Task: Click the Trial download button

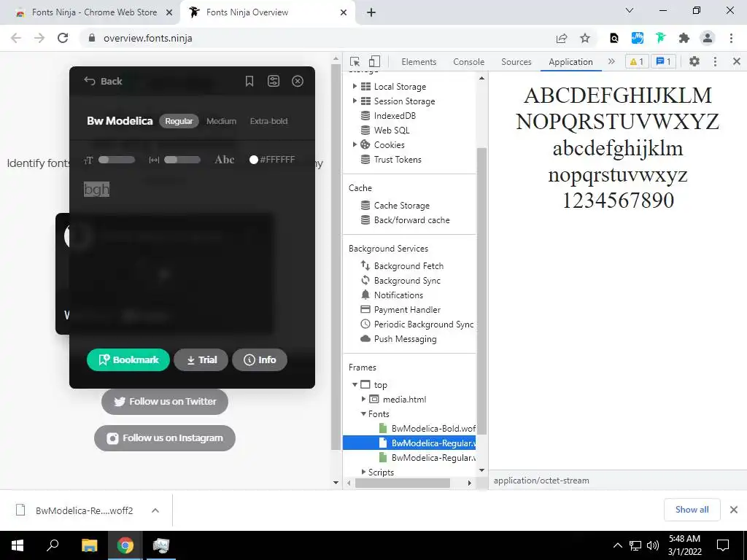Action: pos(201,359)
